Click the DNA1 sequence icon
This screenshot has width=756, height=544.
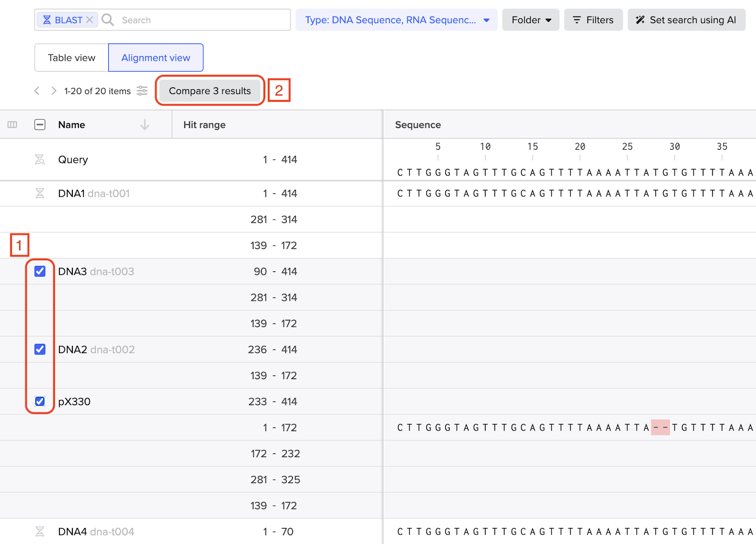click(40, 194)
